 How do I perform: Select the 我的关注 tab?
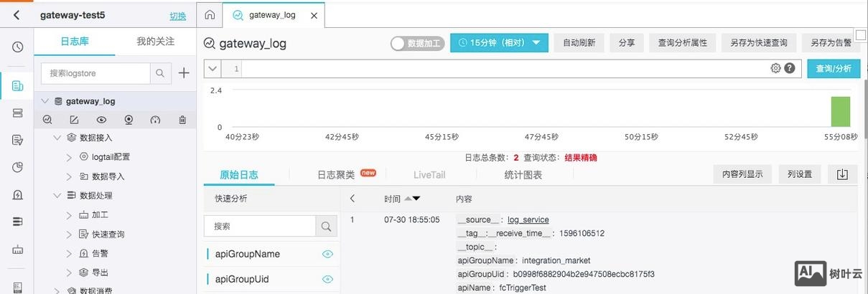[155, 42]
